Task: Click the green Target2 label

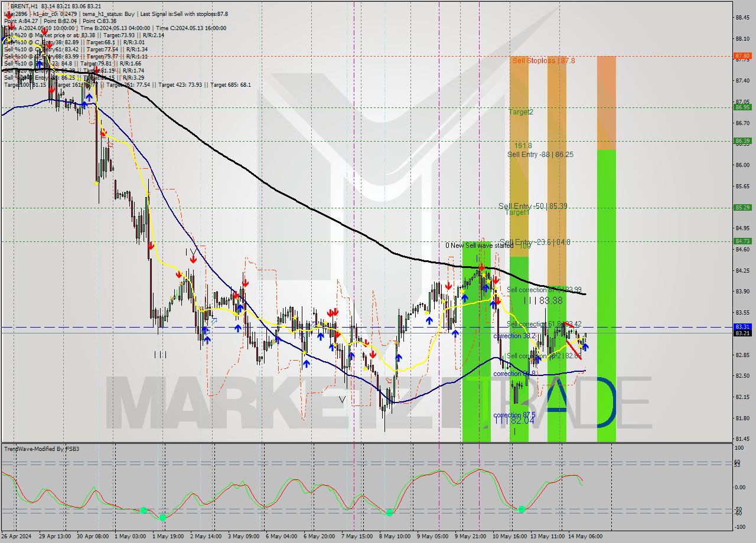Action: click(522, 112)
